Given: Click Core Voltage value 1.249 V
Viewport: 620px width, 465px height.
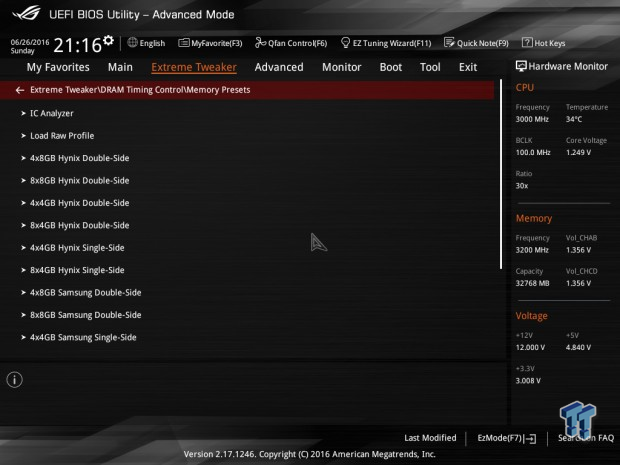Looking at the screenshot, I should [x=578, y=152].
